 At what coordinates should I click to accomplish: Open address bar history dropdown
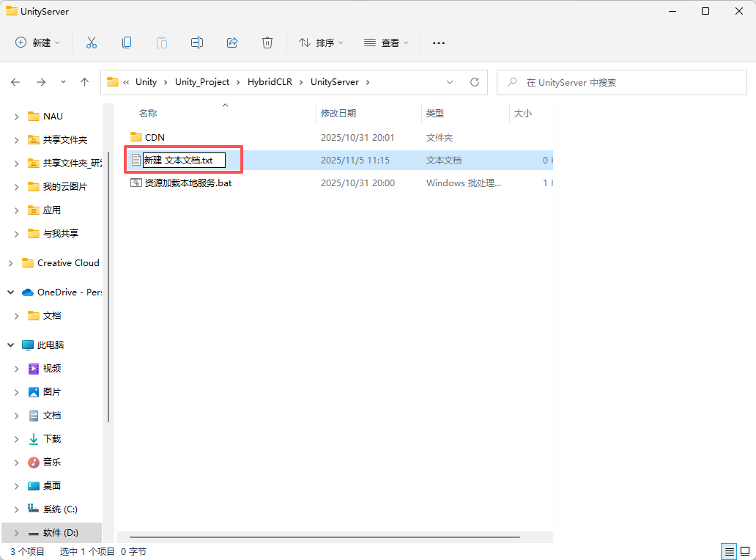pyautogui.click(x=450, y=83)
